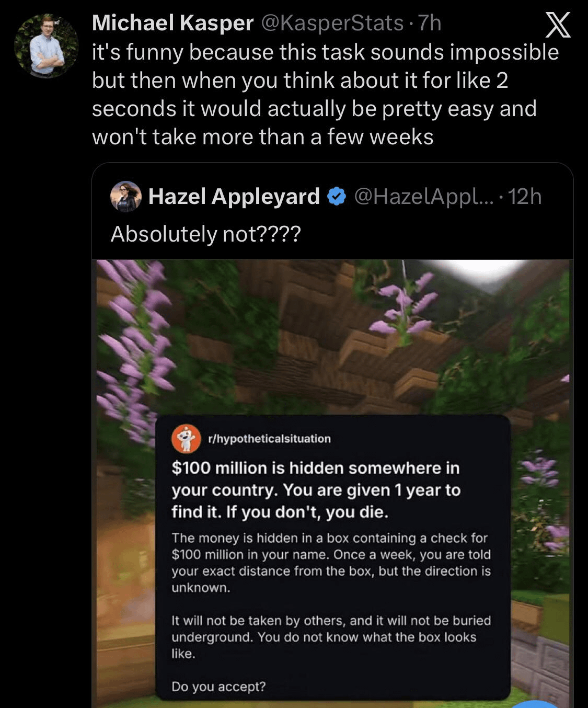Select the truncated @HazelAppl handle

pyautogui.click(x=423, y=197)
